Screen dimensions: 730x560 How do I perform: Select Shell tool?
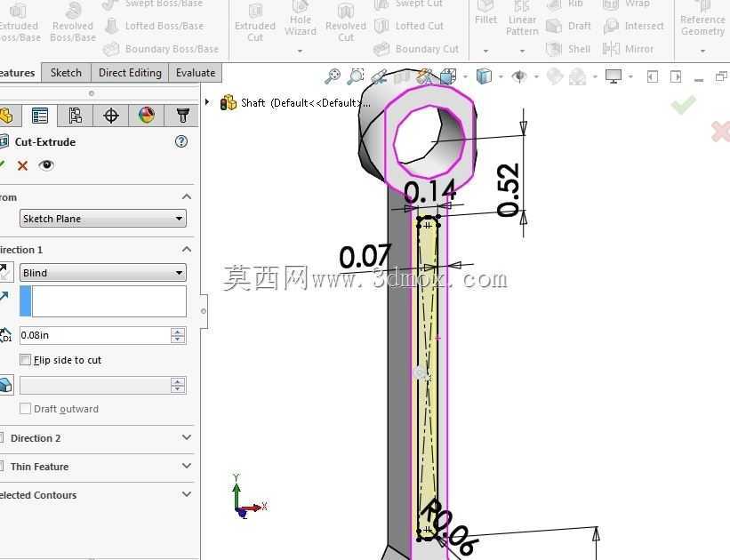[x=567, y=49]
